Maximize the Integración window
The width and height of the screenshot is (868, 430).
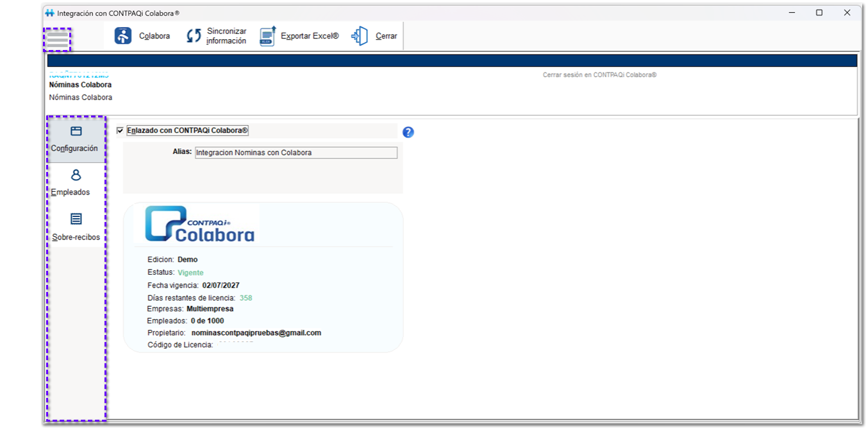tap(819, 13)
